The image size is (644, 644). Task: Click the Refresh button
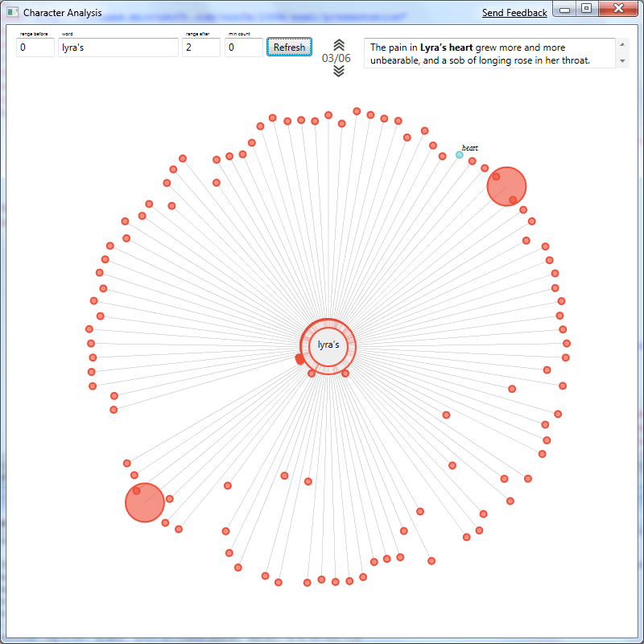289,47
